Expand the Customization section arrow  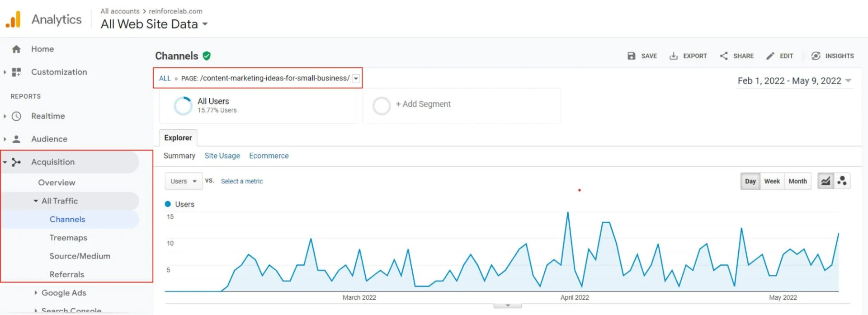5,72
